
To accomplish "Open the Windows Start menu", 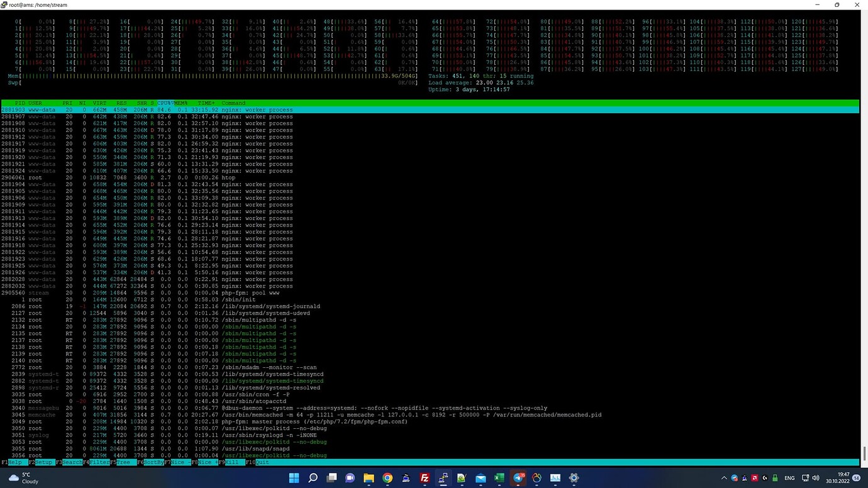I will [294, 478].
